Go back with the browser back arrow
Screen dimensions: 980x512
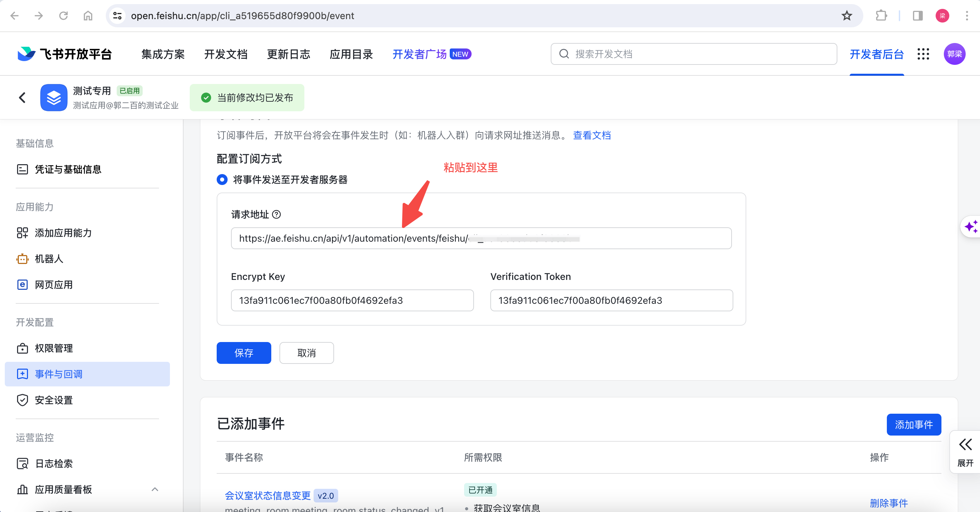pos(14,16)
